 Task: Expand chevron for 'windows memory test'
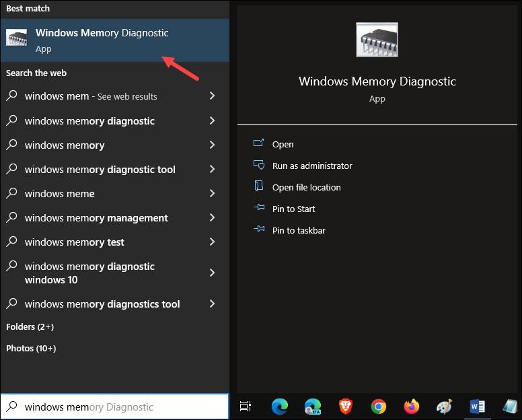(x=212, y=242)
